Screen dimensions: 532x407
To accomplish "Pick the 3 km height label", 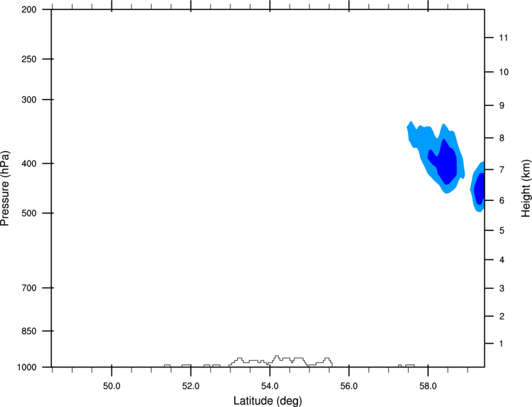I will [x=502, y=289].
